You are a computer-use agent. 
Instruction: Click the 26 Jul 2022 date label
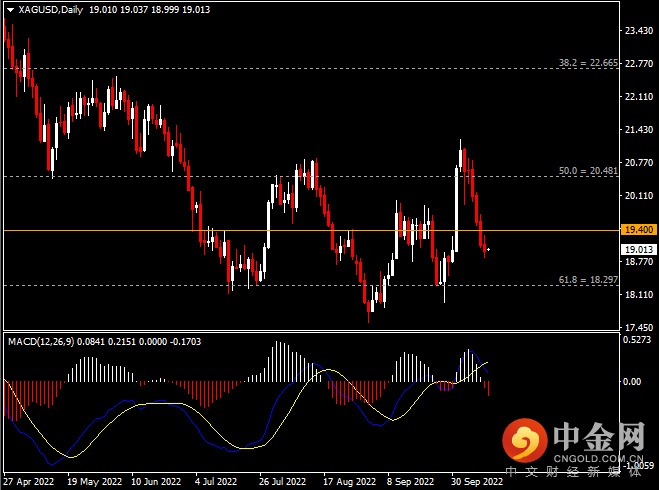point(282,482)
